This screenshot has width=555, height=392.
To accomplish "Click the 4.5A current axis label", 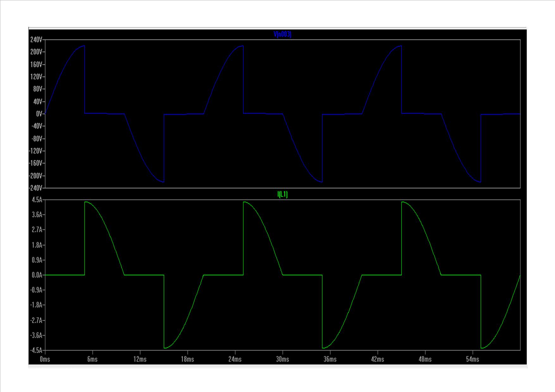I will pos(36,200).
